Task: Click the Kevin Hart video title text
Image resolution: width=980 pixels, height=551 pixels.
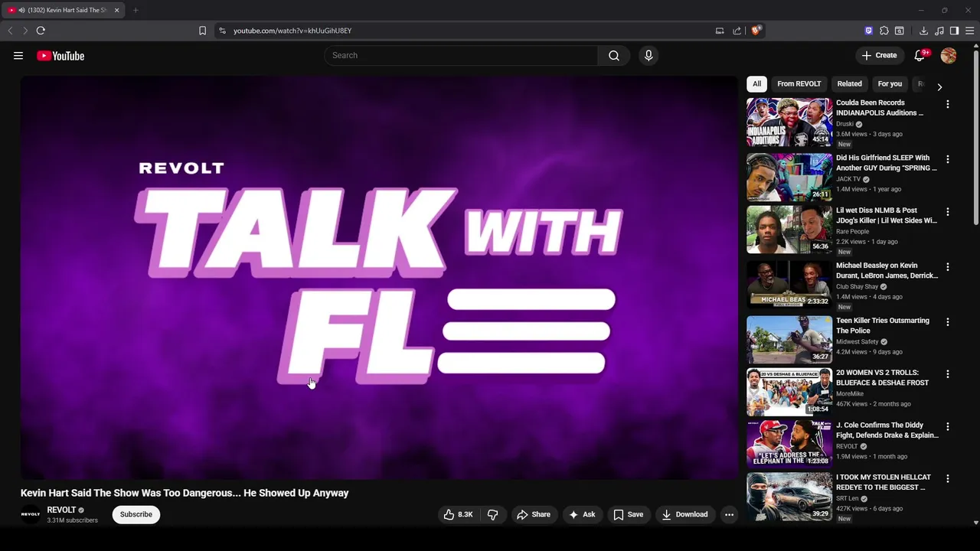Action: coord(185,493)
